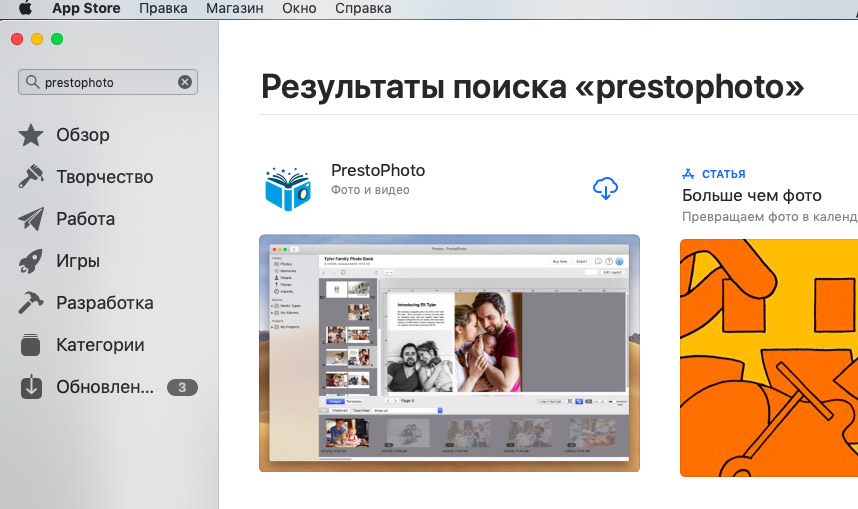Click the Фото и видео category text

coord(370,190)
